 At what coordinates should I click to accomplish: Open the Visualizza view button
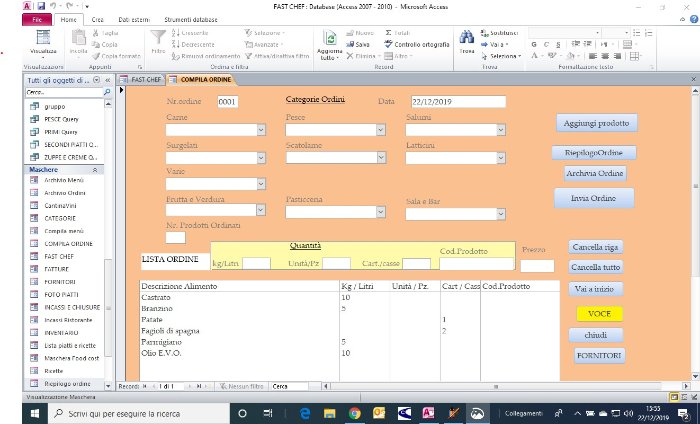click(x=43, y=42)
